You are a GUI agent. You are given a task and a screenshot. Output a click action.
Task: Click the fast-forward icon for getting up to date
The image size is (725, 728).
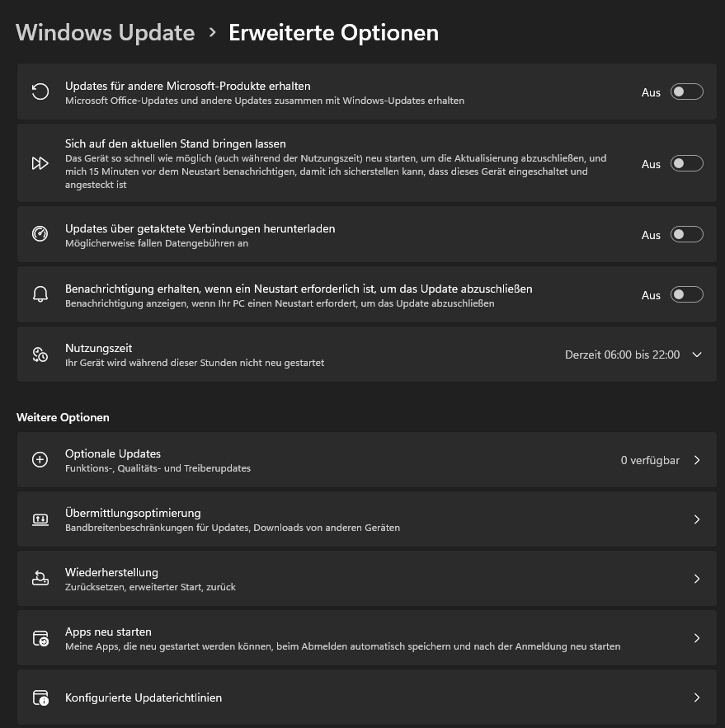[x=40, y=163]
